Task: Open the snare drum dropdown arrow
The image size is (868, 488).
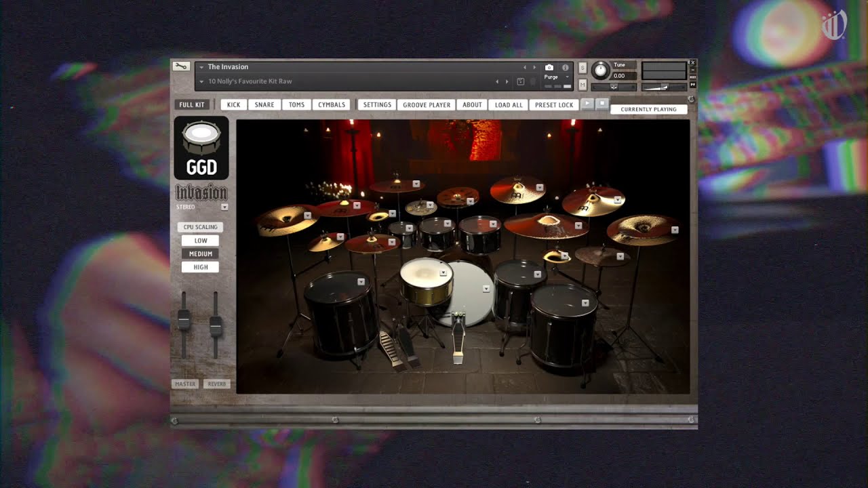Action: pos(443,272)
